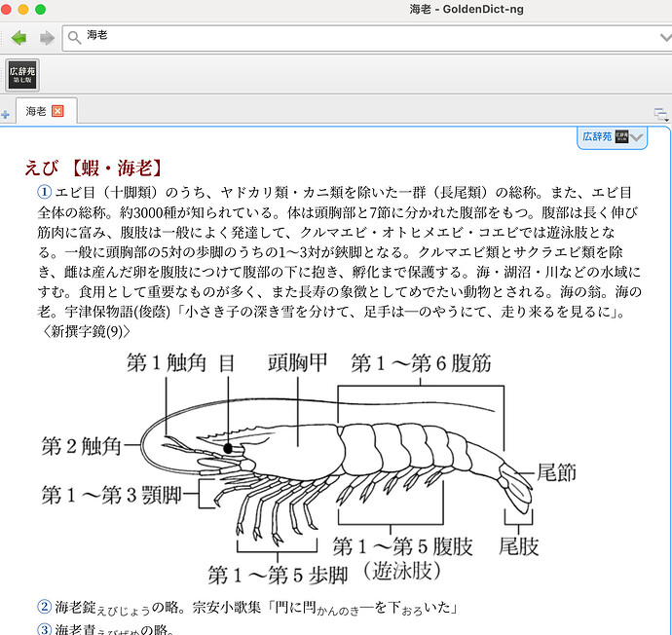Open the search history dropdown arrow
This screenshot has height=635, width=672.
665,38
